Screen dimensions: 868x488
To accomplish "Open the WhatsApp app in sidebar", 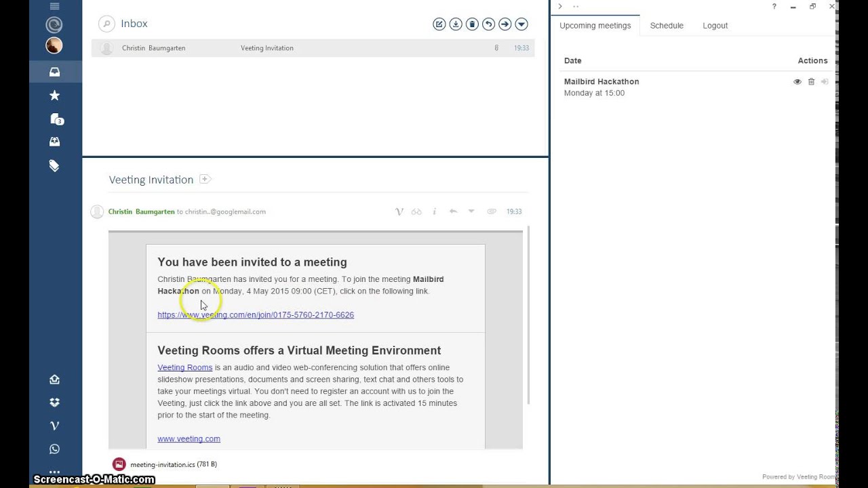I will [x=54, y=449].
